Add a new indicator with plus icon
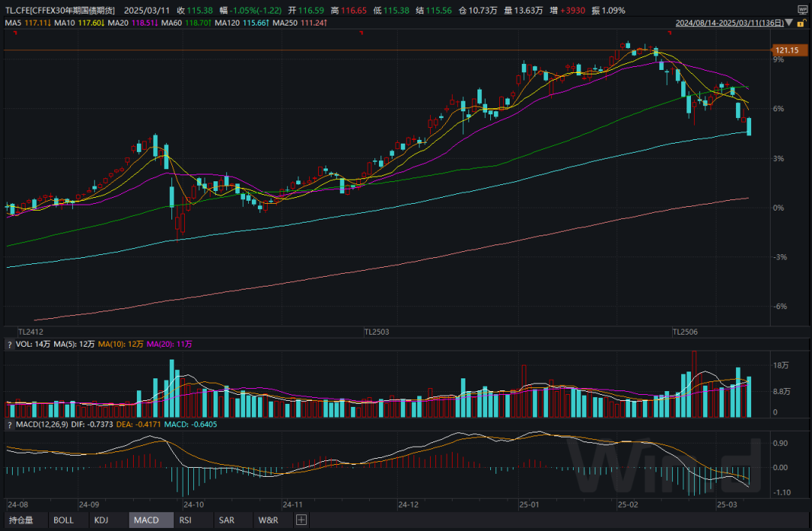Viewport: 812px width, 531px height. tap(301, 520)
